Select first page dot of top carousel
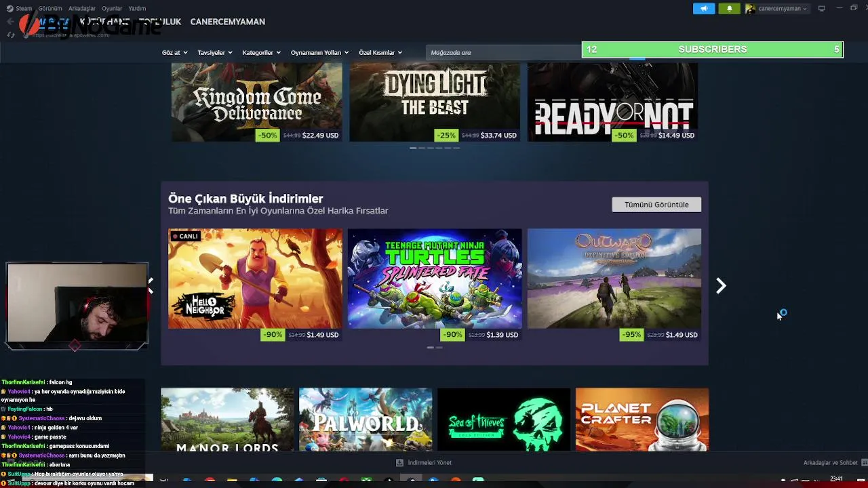The image size is (868, 488). 413,148
